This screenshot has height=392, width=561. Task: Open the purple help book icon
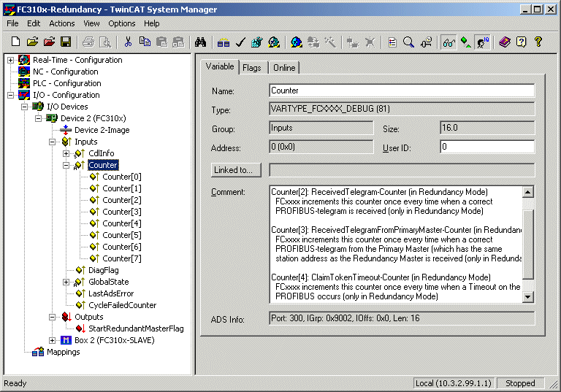[x=505, y=42]
